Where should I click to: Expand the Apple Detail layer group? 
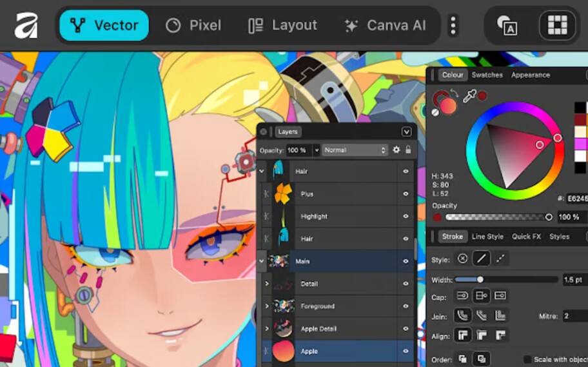[267, 329]
